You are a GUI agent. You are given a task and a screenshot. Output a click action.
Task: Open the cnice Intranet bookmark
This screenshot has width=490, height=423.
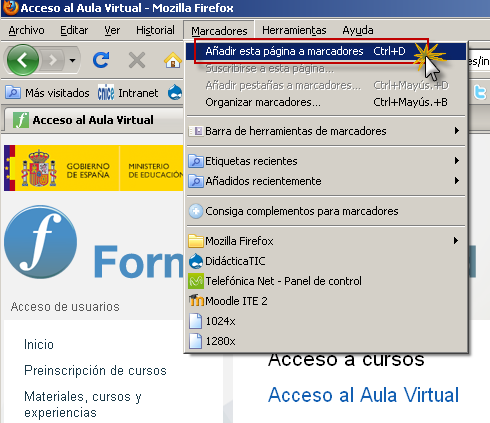click(128, 93)
